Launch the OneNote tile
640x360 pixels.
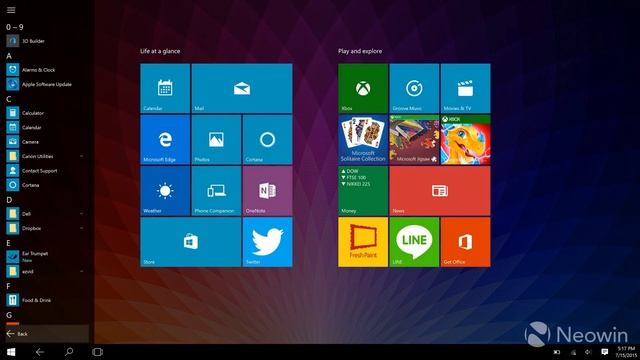tap(267, 191)
